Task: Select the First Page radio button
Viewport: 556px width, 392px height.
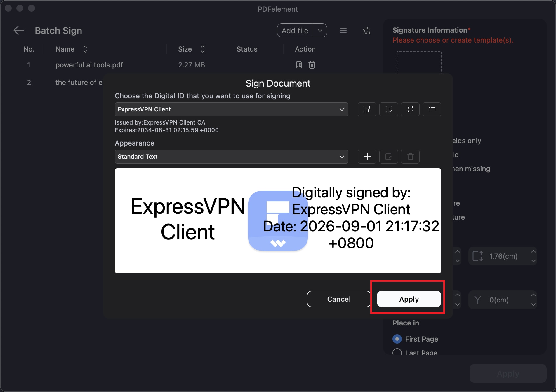Action: point(397,339)
